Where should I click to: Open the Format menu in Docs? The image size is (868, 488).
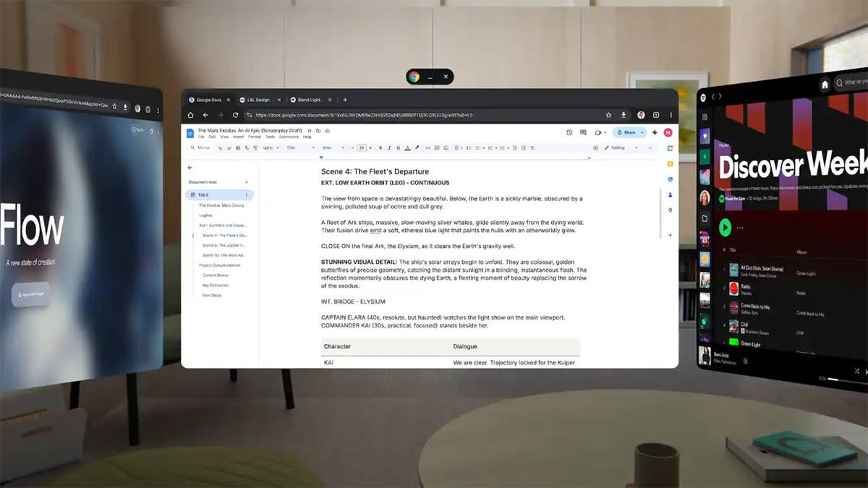pos(254,137)
